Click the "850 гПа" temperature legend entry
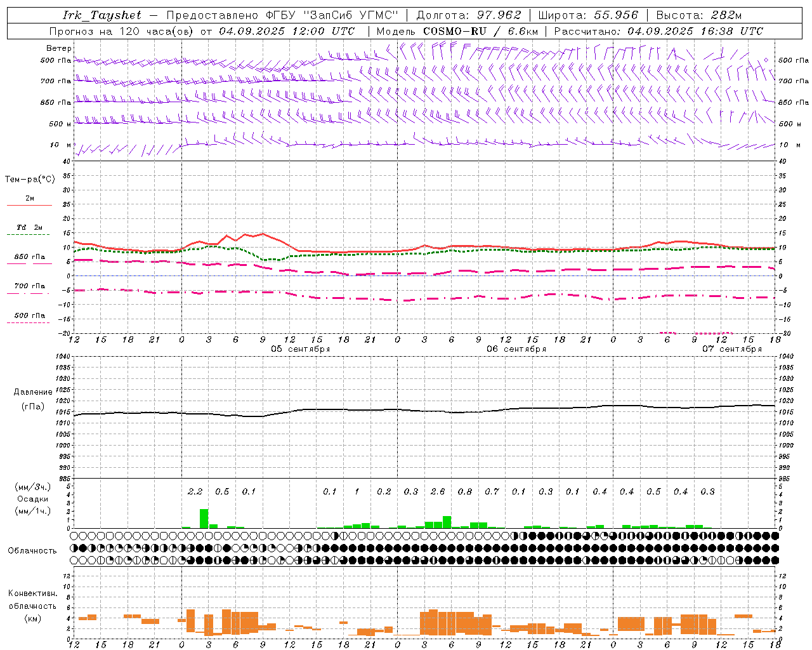 [30, 257]
